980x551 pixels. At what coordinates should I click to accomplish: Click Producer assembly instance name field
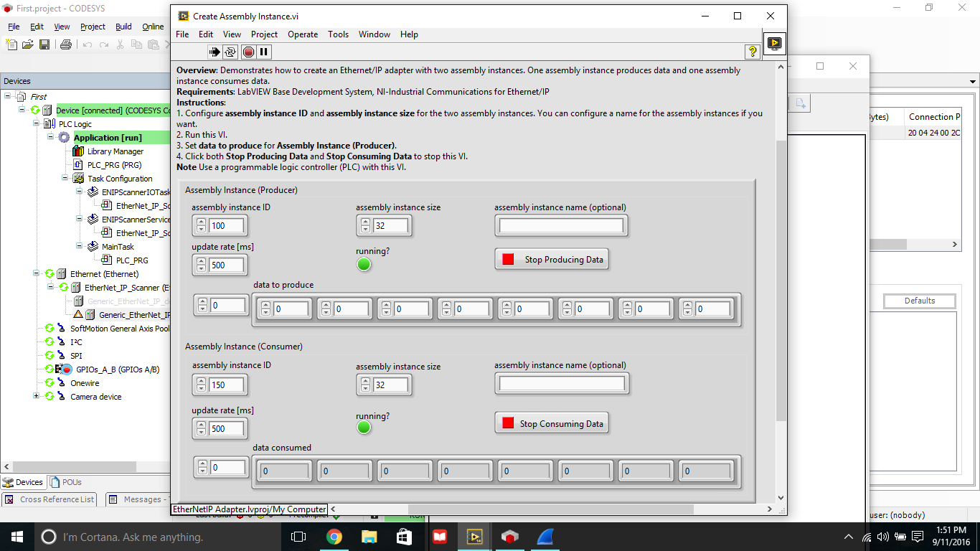coord(561,226)
